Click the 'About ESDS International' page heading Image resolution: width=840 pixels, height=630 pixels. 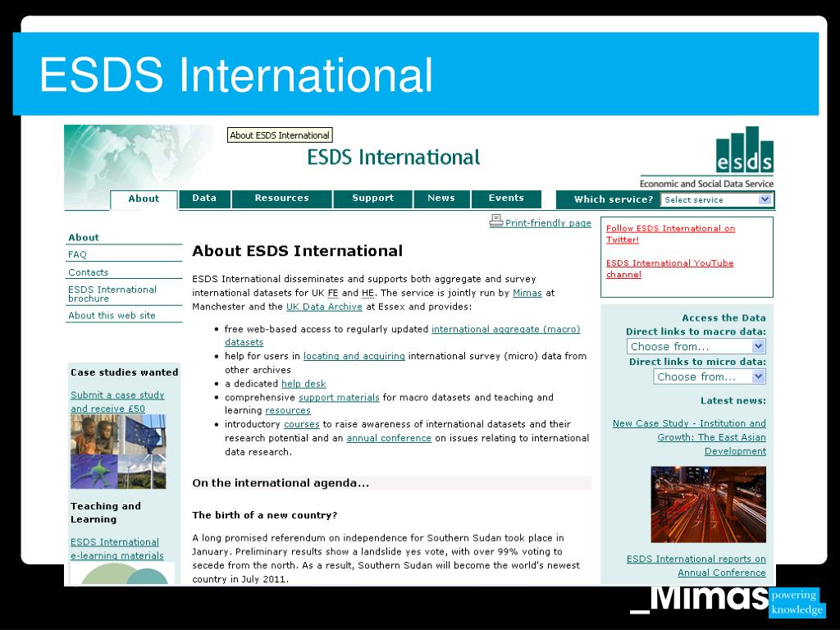(x=297, y=251)
